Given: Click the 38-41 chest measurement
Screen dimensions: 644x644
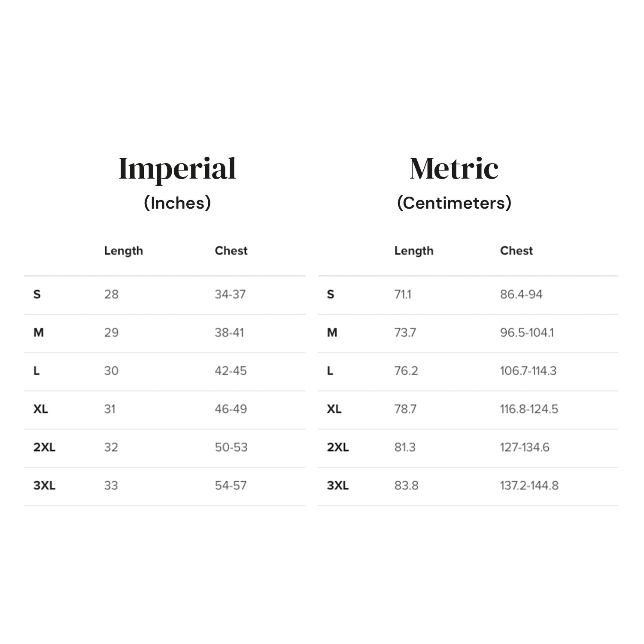Looking at the screenshot, I should (x=229, y=333).
